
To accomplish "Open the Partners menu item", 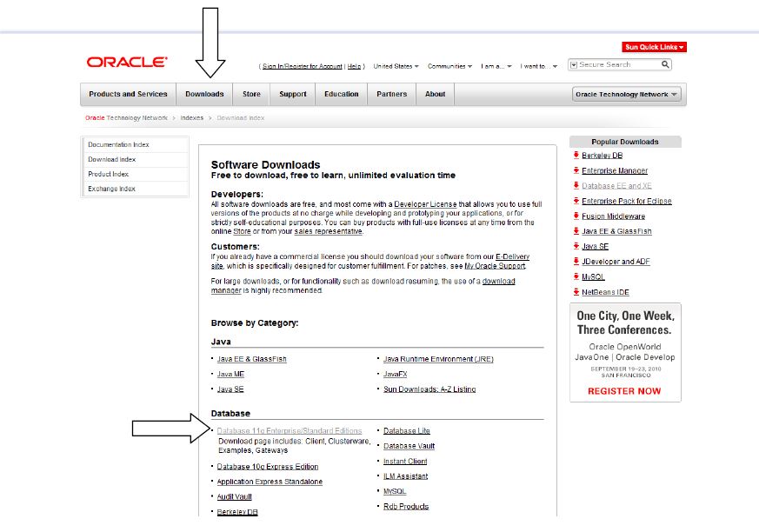I will [391, 94].
